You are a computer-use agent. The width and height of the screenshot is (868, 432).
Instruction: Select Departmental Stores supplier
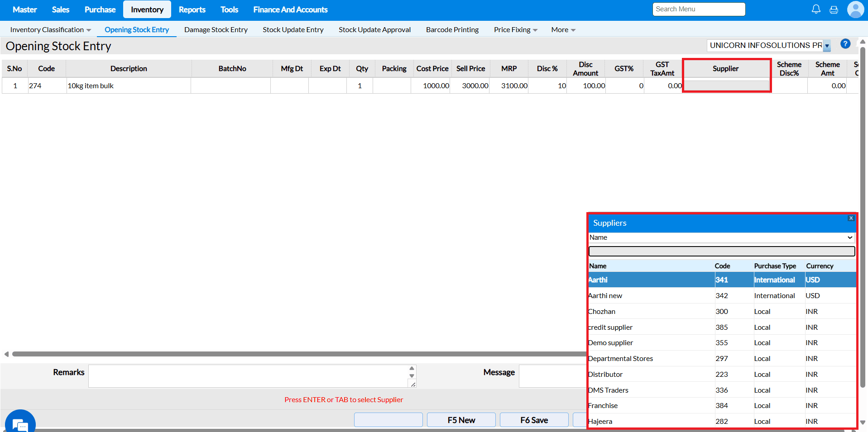722,359
